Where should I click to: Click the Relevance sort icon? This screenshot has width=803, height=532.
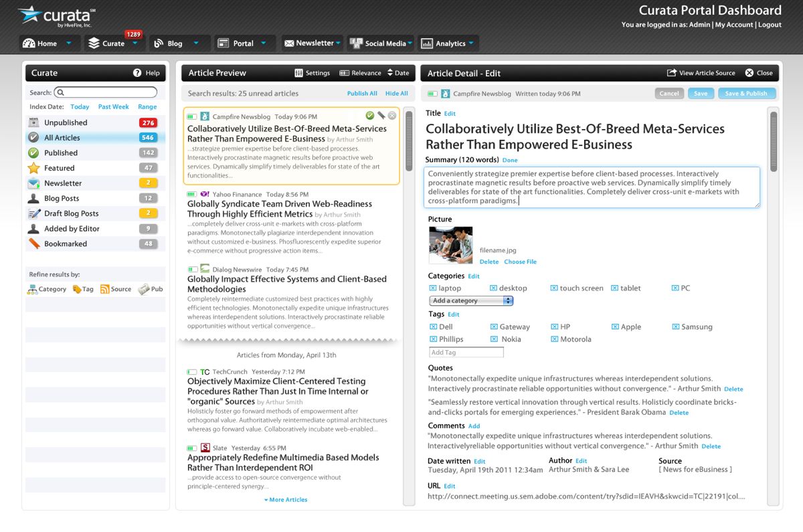pos(344,73)
